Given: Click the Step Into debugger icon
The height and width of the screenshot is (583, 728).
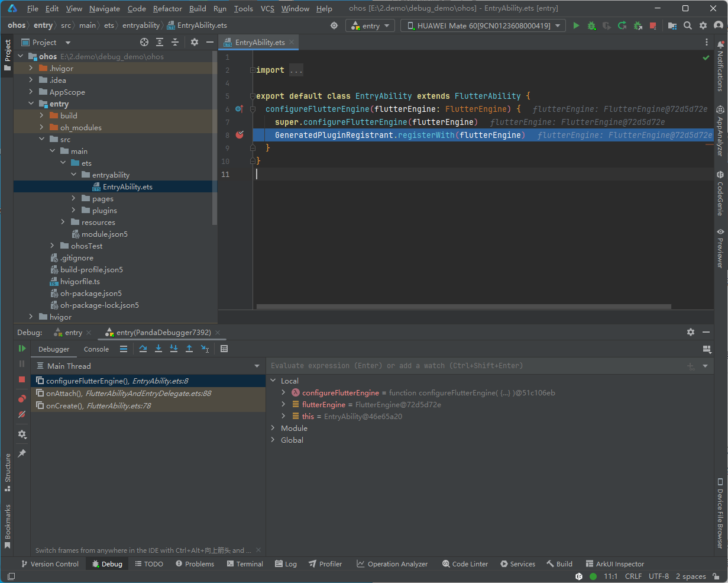Looking at the screenshot, I should click(x=158, y=349).
